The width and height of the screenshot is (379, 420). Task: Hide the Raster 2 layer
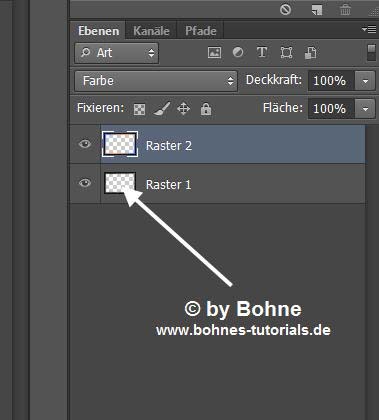85,144
